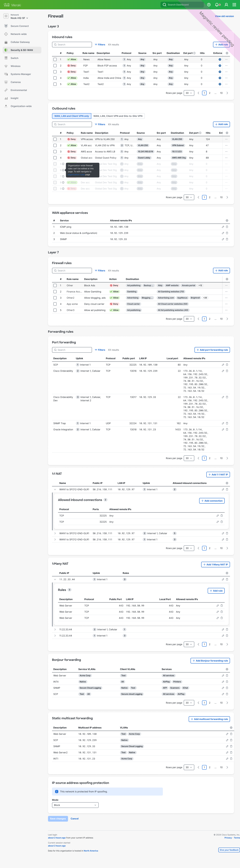The image size is (240, 868).
Task: Click Add Bonjour forwarding rule
Action: [210, 661]
